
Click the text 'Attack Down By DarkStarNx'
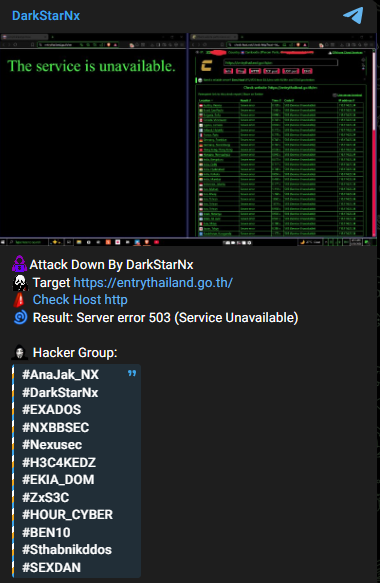(111, 265)
